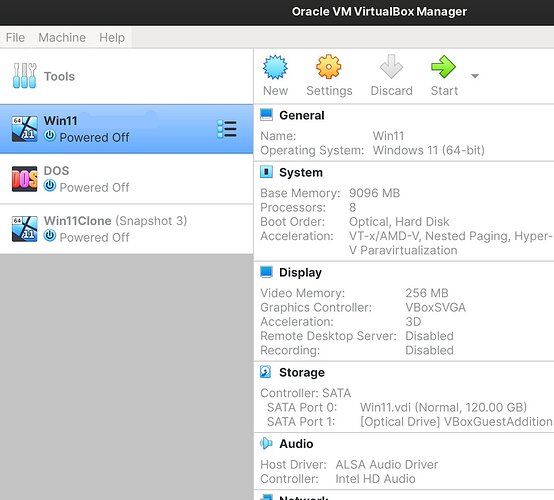Open the Storage section header
This screenshot has height=500, width=554.
point(302,372)
